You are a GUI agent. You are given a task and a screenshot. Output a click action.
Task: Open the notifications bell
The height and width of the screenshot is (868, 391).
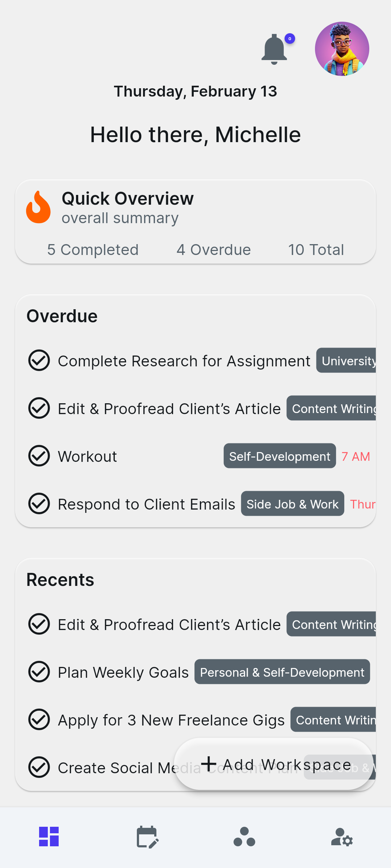(274, 50)
